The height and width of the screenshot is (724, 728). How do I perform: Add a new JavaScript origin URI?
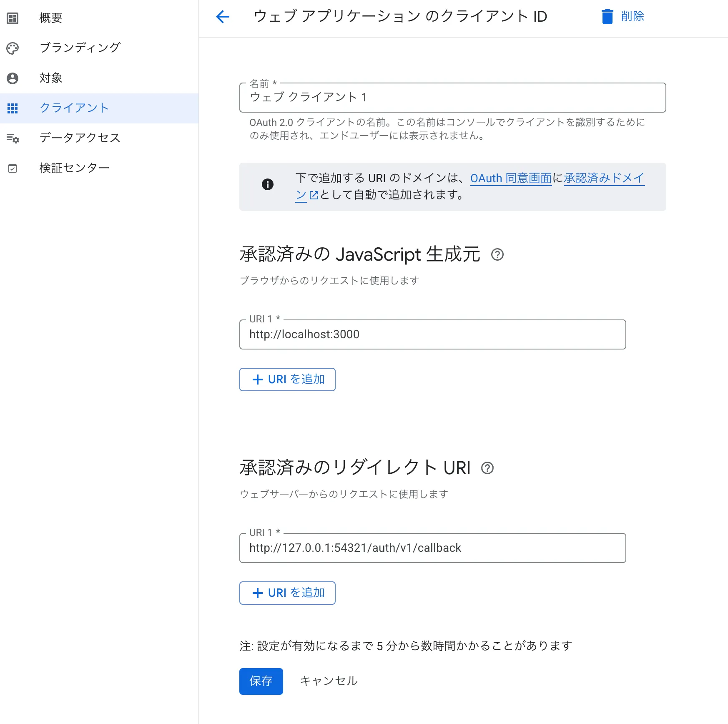tap(287, 379)
